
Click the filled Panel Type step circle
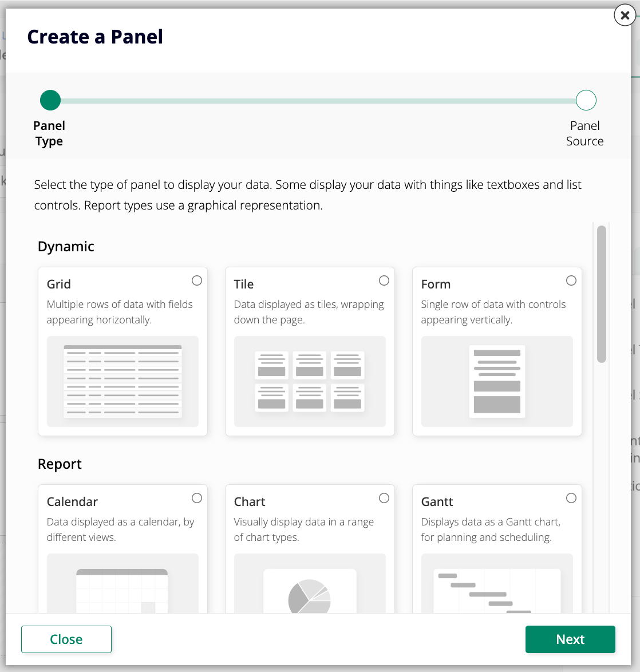(x=50, y=100)
